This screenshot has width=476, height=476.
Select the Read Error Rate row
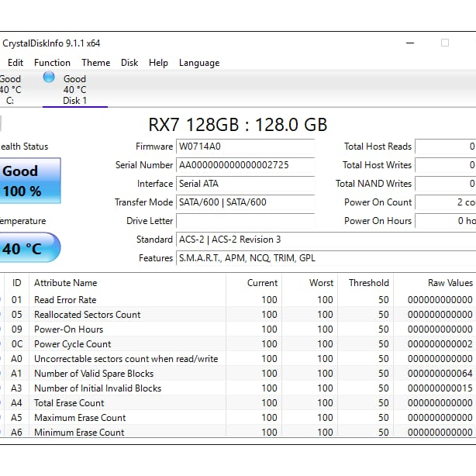[x=238, y=300]
